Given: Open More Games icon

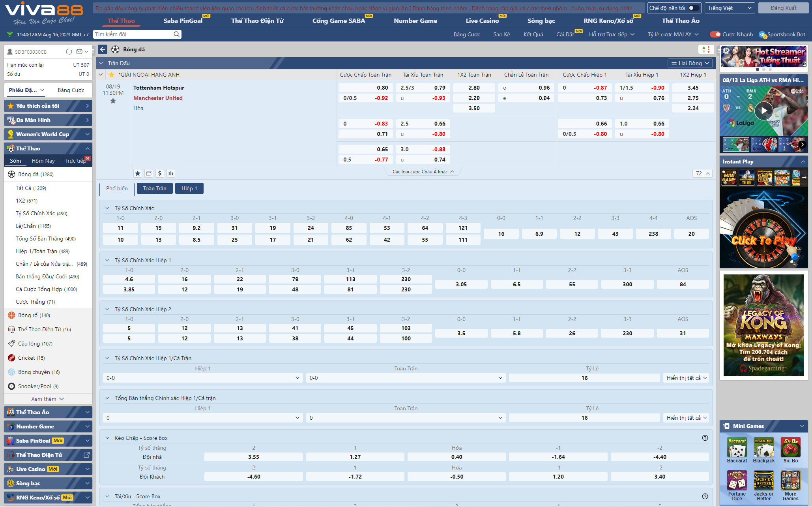Looking at the screenshot, I should pyautogui.click(x=791, y=486).
